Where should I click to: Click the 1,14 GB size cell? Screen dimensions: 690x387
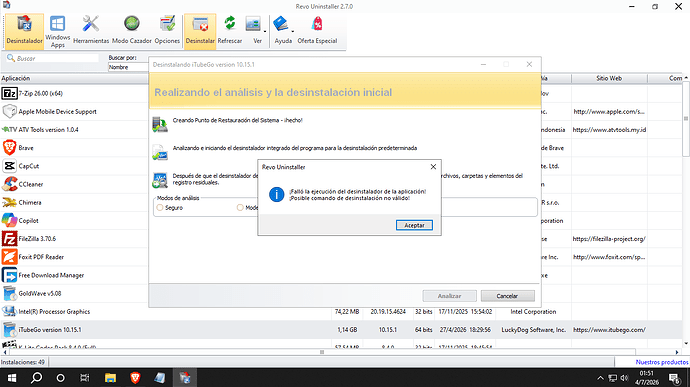coord(347,329)
